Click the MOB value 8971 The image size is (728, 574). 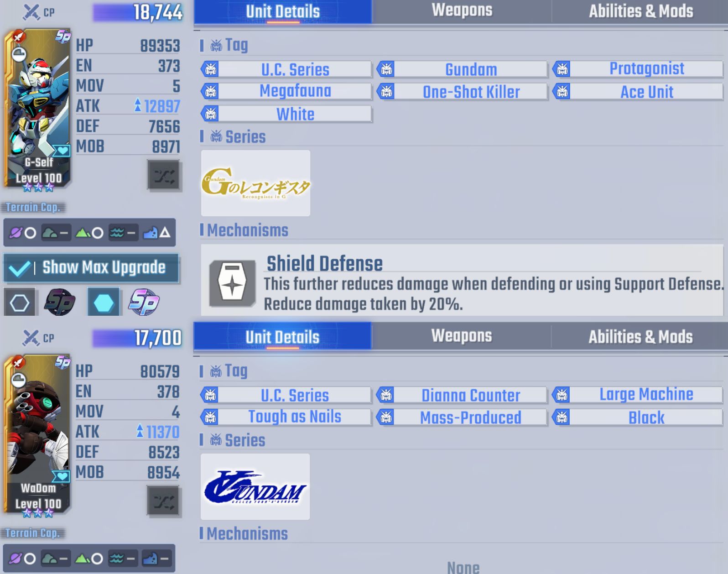point(166,146)
